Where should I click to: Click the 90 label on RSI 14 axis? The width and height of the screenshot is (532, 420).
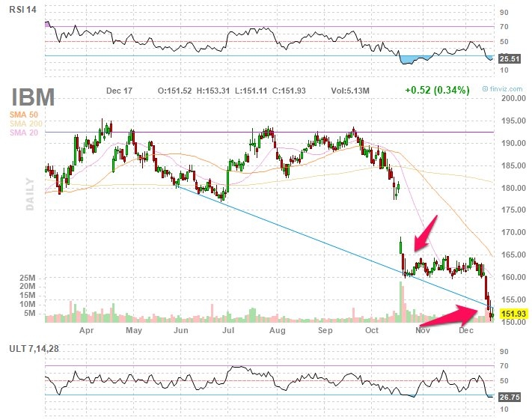coord(504,13)
